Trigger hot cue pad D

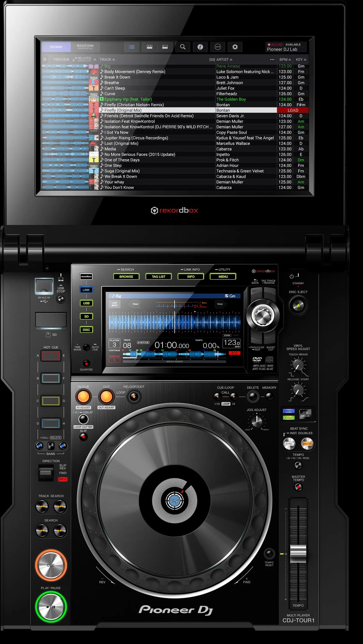51,423
